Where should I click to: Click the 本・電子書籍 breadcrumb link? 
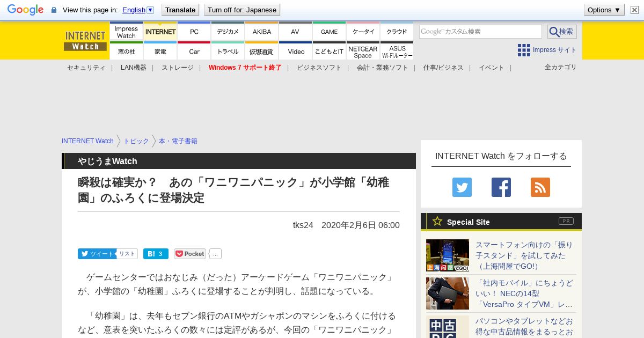pyautogui.click(x=178, y=141)
